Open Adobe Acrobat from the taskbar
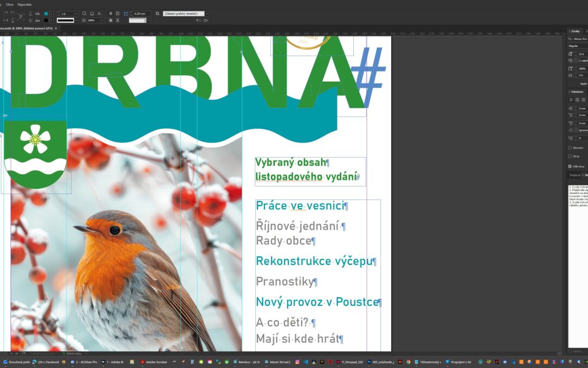Viewport: 588px width, 368px height. pyautogui.click(x=154, y=361)
